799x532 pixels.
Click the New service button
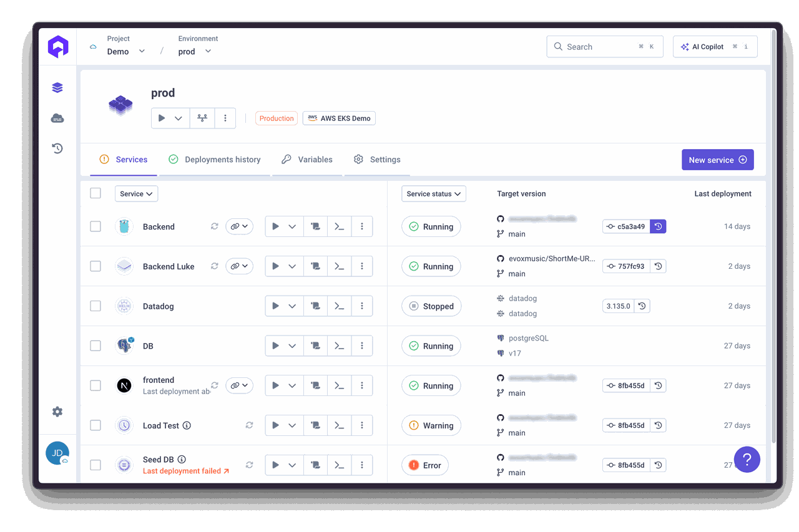pos(717,160)
